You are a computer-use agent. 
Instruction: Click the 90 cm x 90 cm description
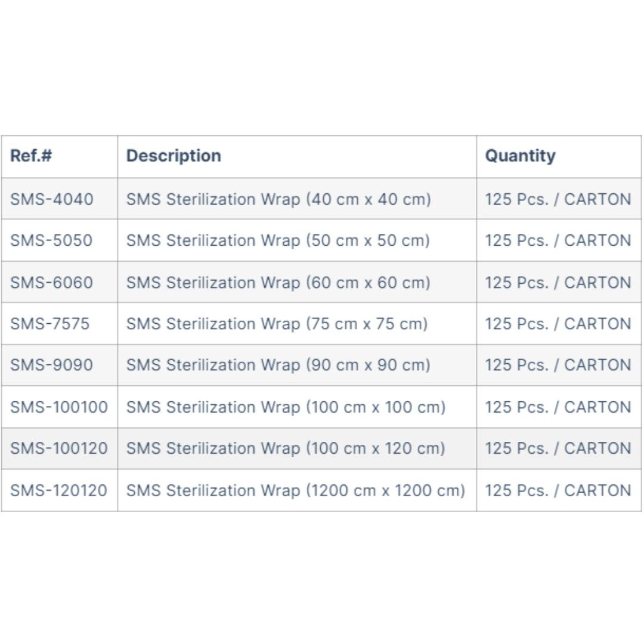pos(277,365)
